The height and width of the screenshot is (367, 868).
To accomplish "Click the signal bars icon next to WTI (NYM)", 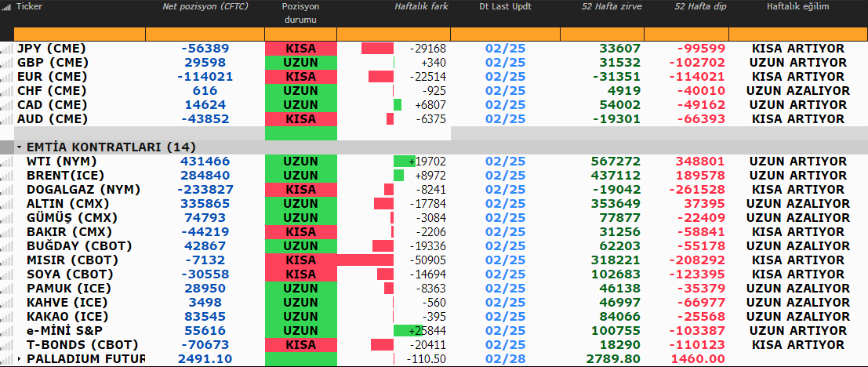I will (8, 162).
